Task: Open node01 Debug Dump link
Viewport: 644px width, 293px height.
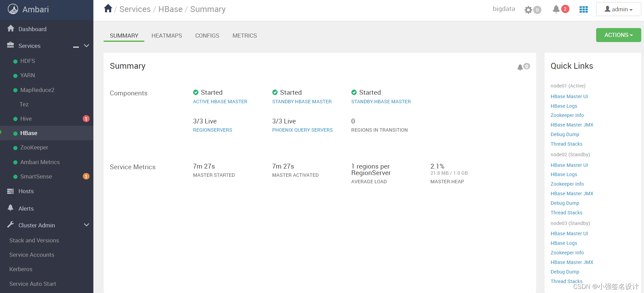Action: pos(565,134)
